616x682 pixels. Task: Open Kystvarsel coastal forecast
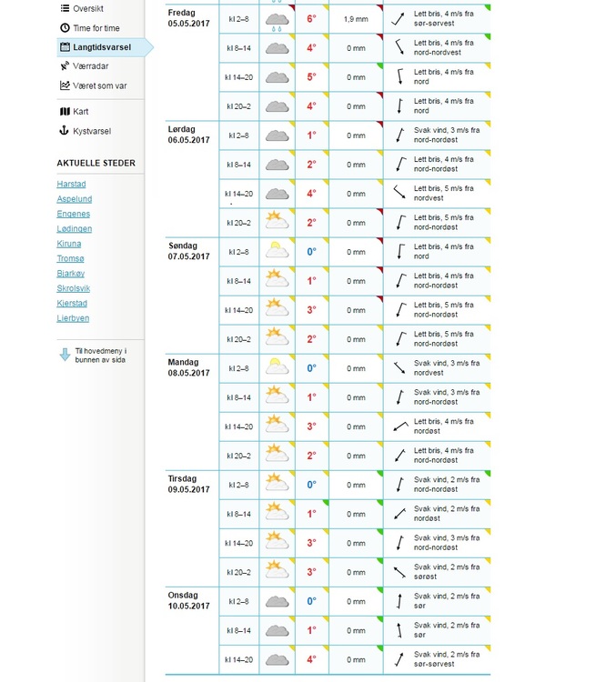(92, 131)
